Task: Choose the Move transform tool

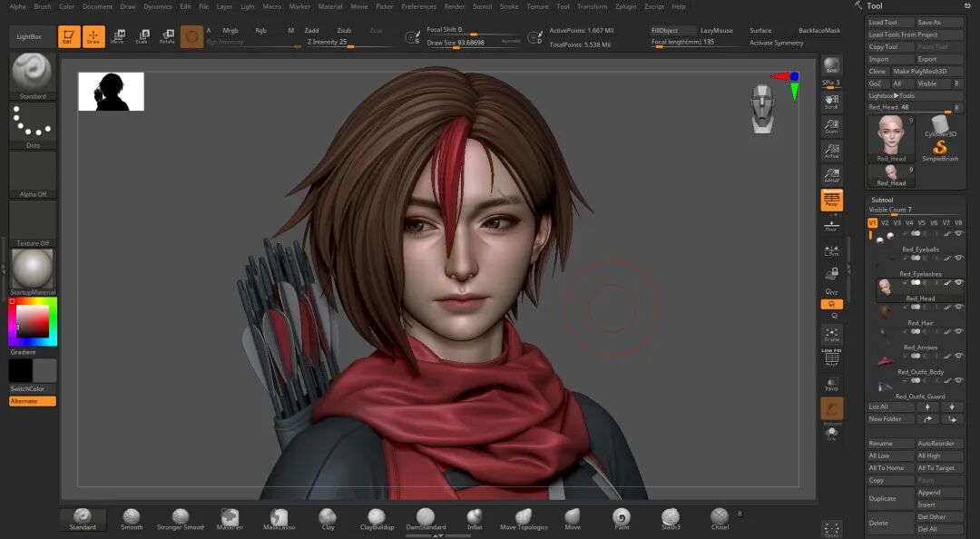Action: click(x=117, y=36)
